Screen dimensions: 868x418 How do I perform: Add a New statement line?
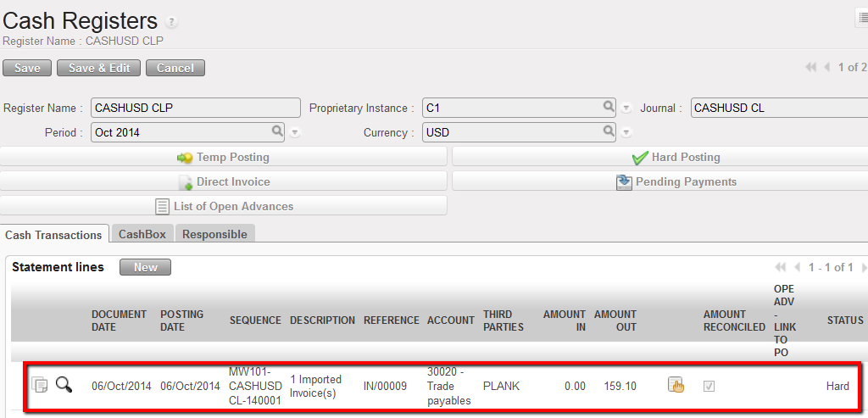coord(145,267)
